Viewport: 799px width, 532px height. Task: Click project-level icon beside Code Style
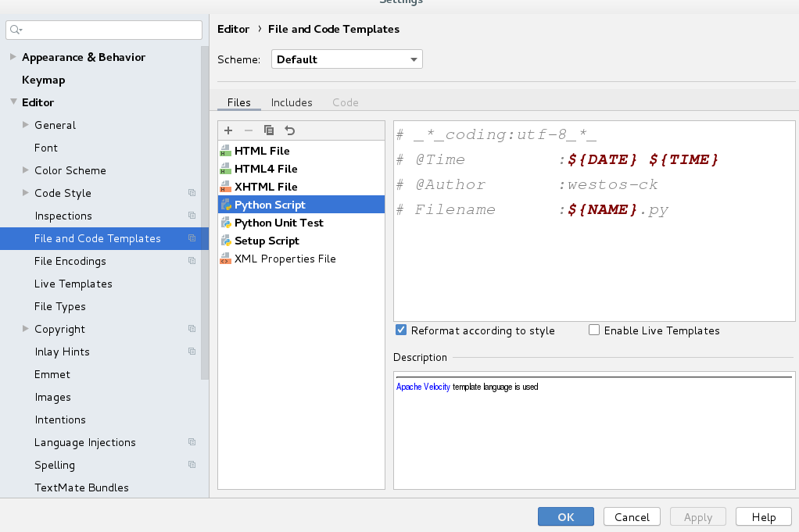coord(192,192)
